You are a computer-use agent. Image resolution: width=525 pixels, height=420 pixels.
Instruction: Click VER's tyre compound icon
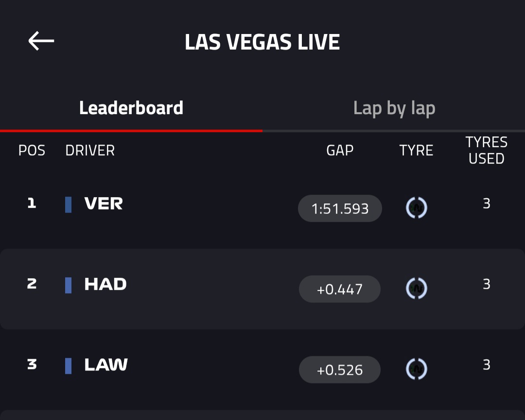pos(417,208)
